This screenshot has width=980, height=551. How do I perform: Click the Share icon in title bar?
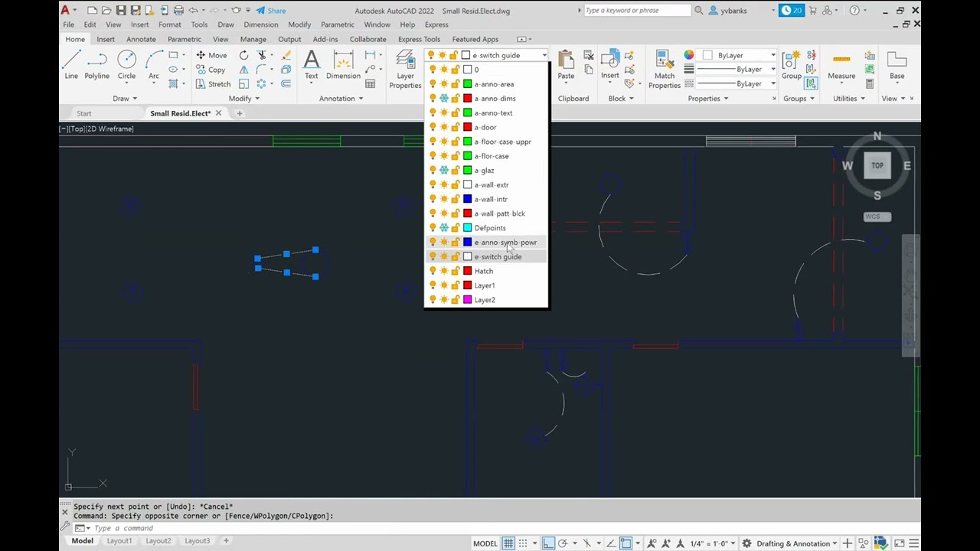(x=271, y=11)
